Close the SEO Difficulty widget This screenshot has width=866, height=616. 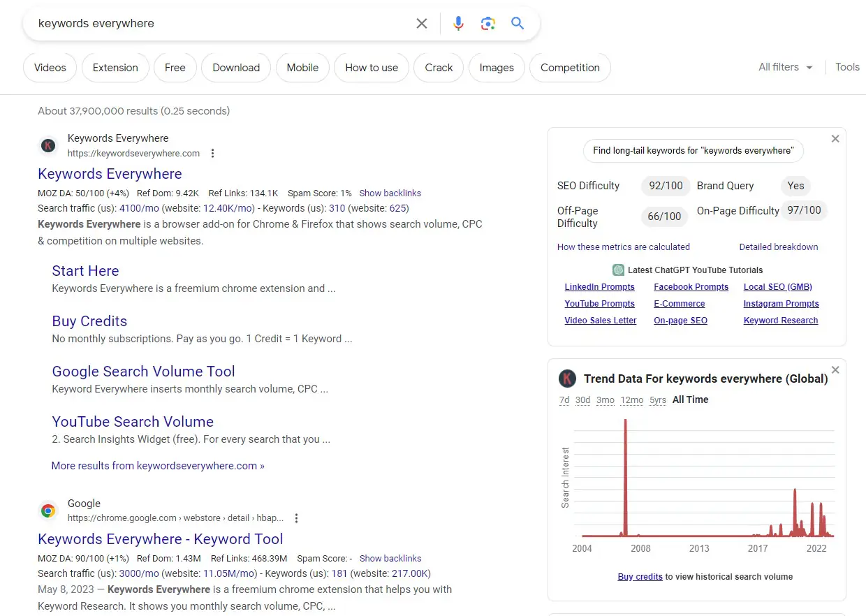(835, 139)
